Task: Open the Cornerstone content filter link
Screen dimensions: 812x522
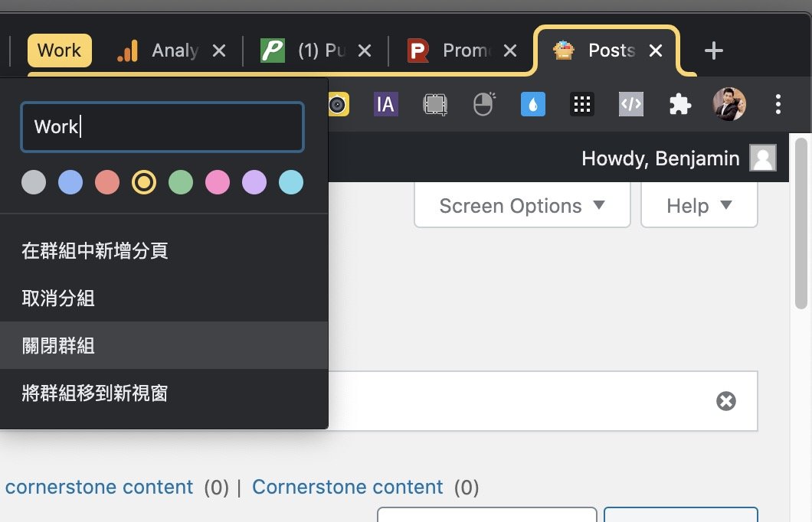Action: 348,487
